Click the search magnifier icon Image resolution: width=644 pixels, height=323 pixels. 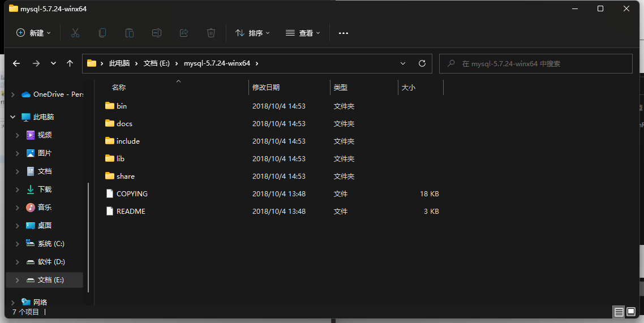(451, 63)
